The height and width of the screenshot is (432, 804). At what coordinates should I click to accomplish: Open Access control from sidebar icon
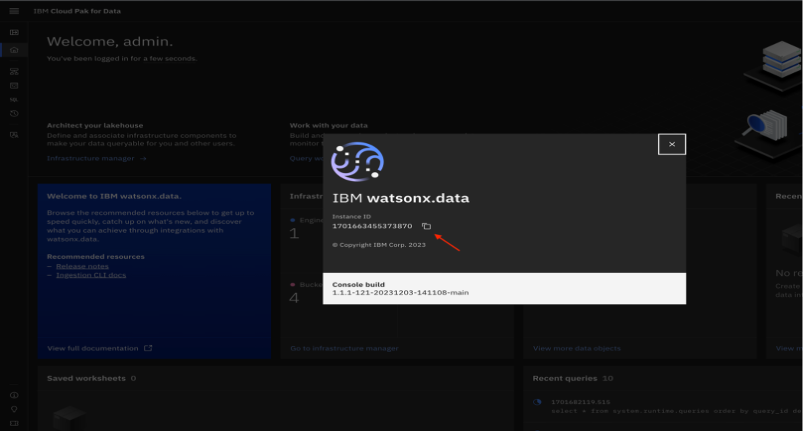(x=14, y=133)
